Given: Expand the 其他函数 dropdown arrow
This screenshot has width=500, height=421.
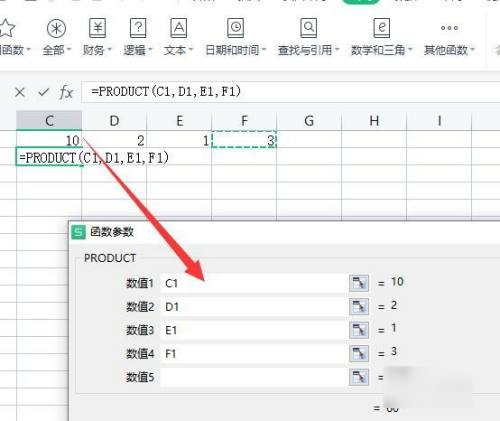Looking at the screenshot, I should point(472,50).
